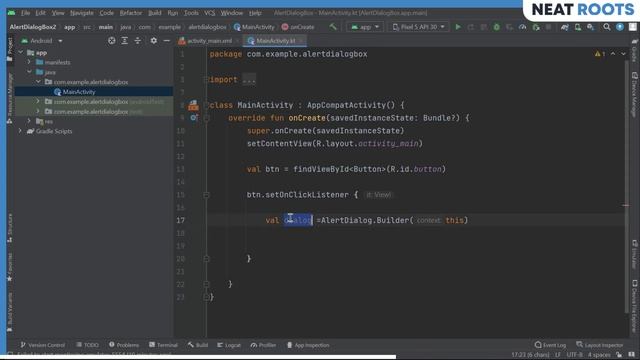Viewport: 640px width, 360px height.
Task: Toggle the Device Manager panel on right edge
Action: click(634, 95)
